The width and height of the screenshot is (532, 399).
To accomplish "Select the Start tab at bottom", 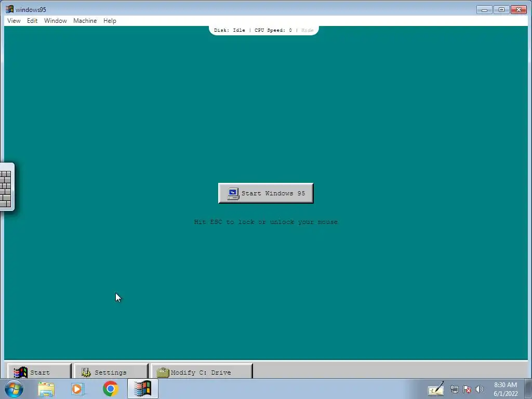I will coord(39,372).
